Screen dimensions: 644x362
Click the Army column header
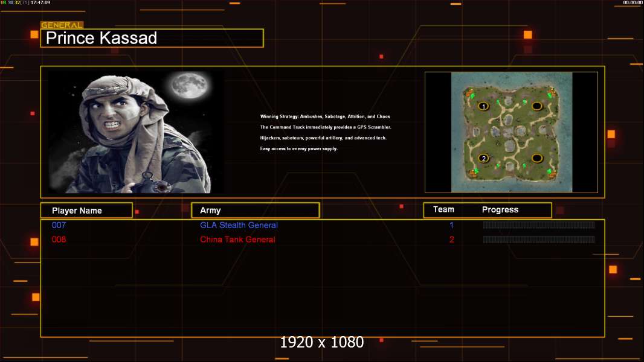point(255,211)
